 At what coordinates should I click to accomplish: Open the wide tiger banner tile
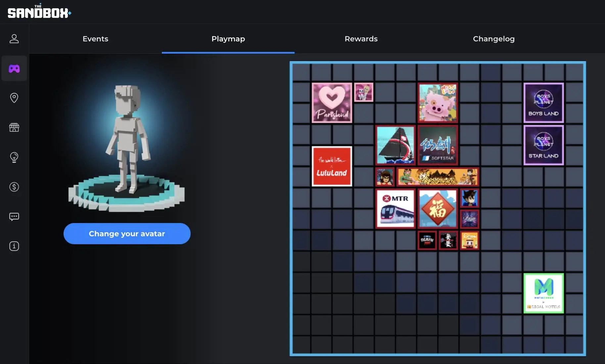point(438,177)
